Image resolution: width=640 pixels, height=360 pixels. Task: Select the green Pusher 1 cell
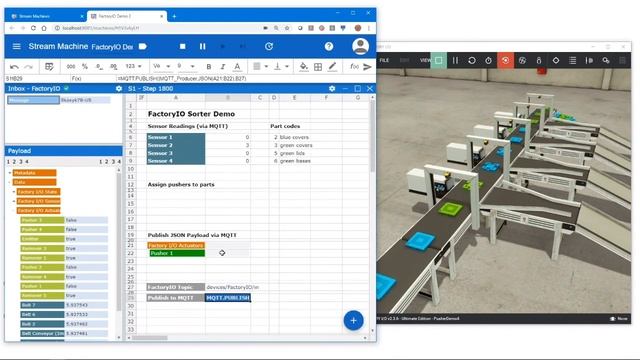tap(177, 253)
